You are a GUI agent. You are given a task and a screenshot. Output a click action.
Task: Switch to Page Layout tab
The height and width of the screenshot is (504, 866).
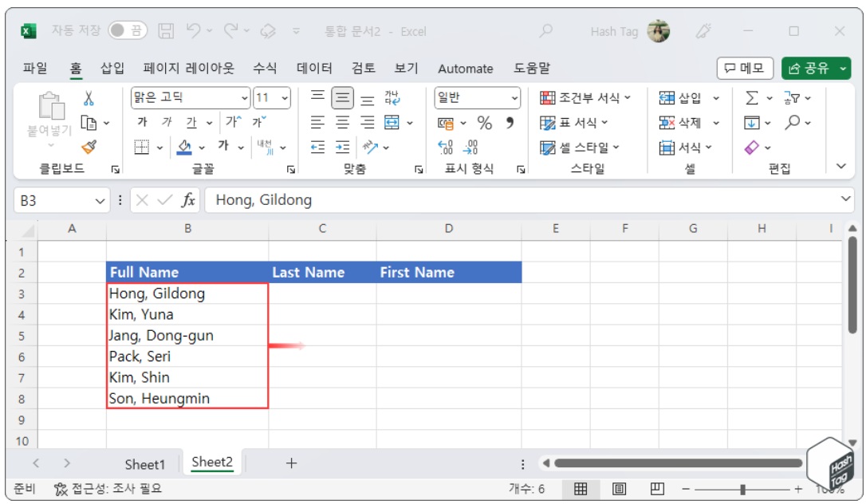[x=188, y=68]
